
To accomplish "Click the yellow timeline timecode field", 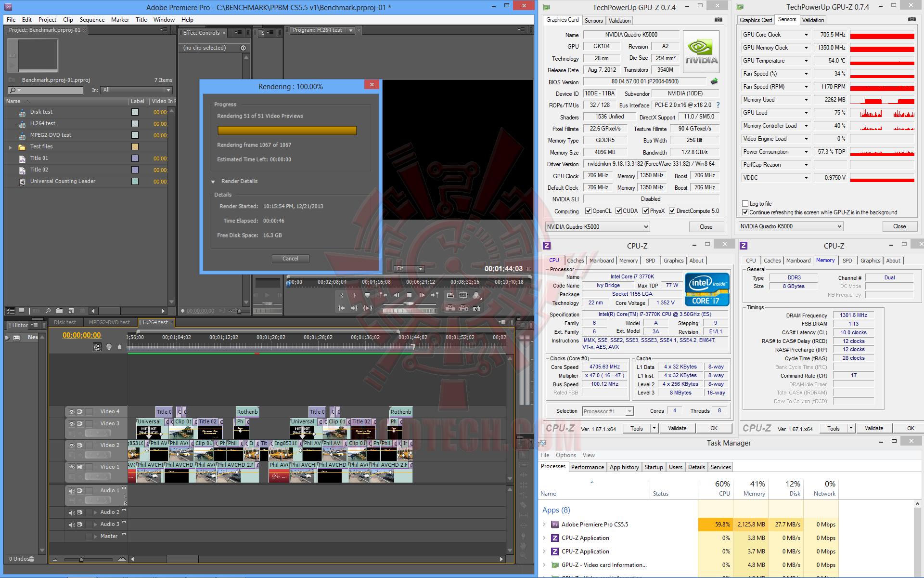I will pyautogui.click(x=82, y=335).
